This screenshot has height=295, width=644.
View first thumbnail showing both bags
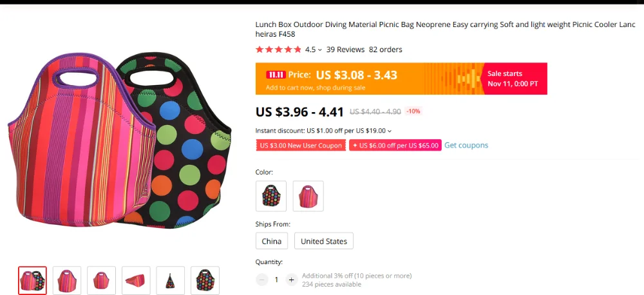point(32,281)
